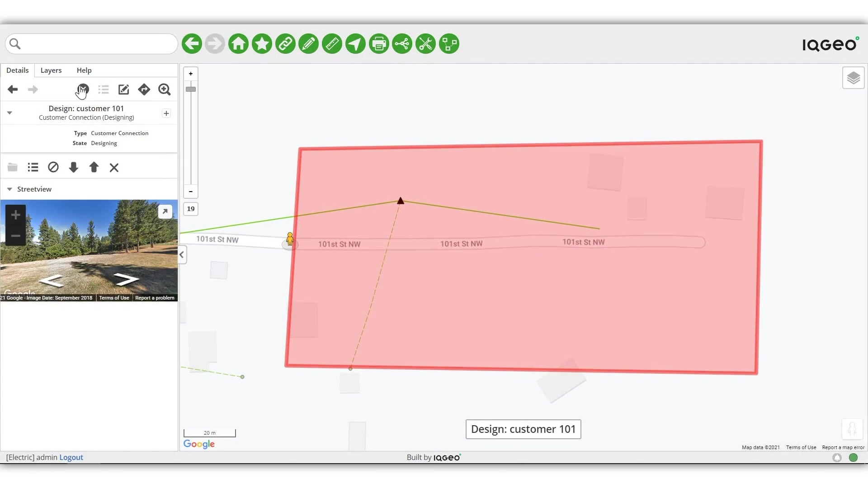868x488 pixels.
Task: Click the delete/cancel red X button
Action: [114, 167]
